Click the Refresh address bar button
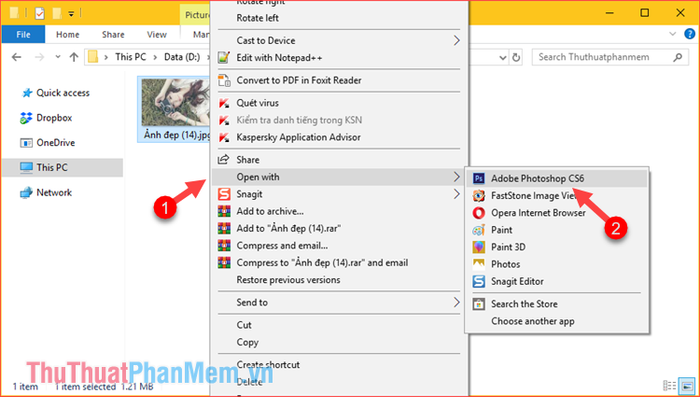Screen dimensions: 700x397 tap(516, 57)
